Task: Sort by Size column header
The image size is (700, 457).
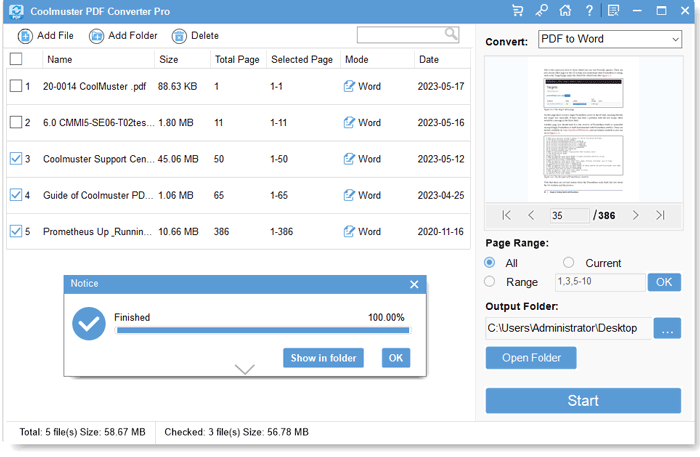Action: click(169, 59)
